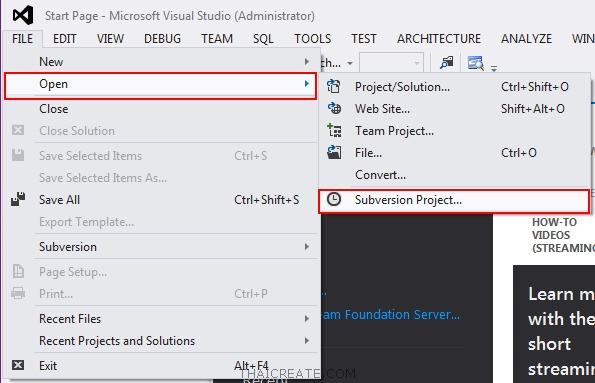
Task: Click the Close Solution icon
Action: click(x=18, y=131)
